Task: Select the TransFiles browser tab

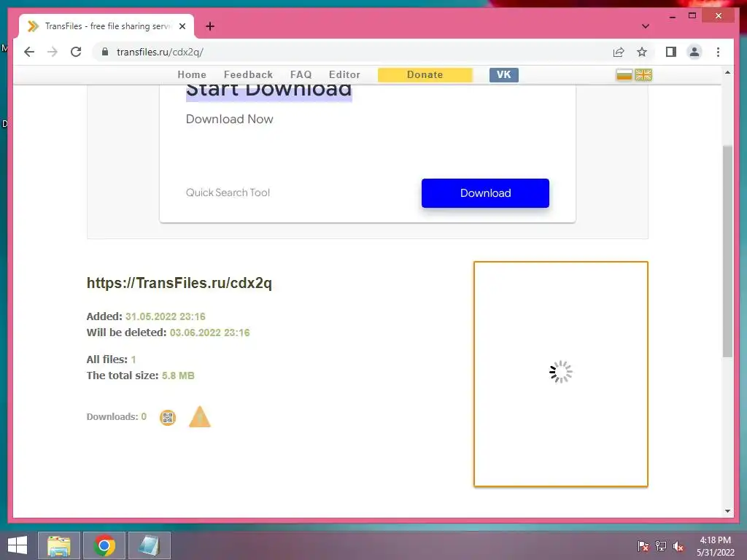Action: pyautogui.click(x=107, y=26)
